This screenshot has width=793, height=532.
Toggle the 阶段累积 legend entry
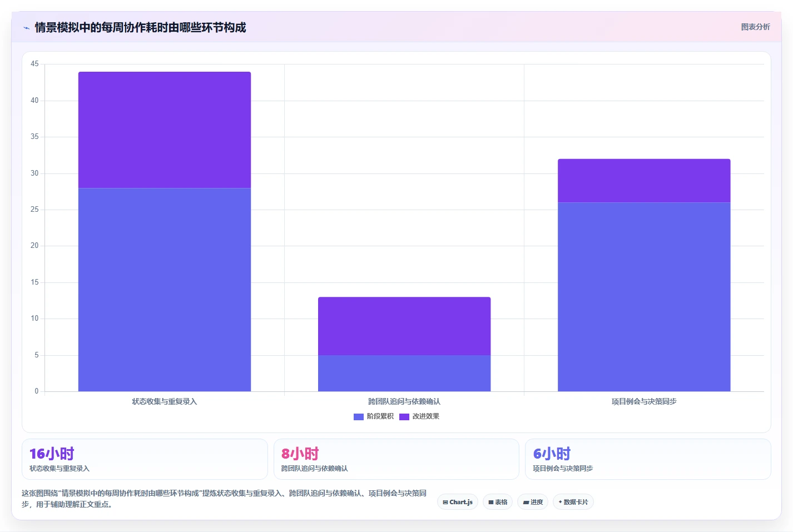(374, 416)
